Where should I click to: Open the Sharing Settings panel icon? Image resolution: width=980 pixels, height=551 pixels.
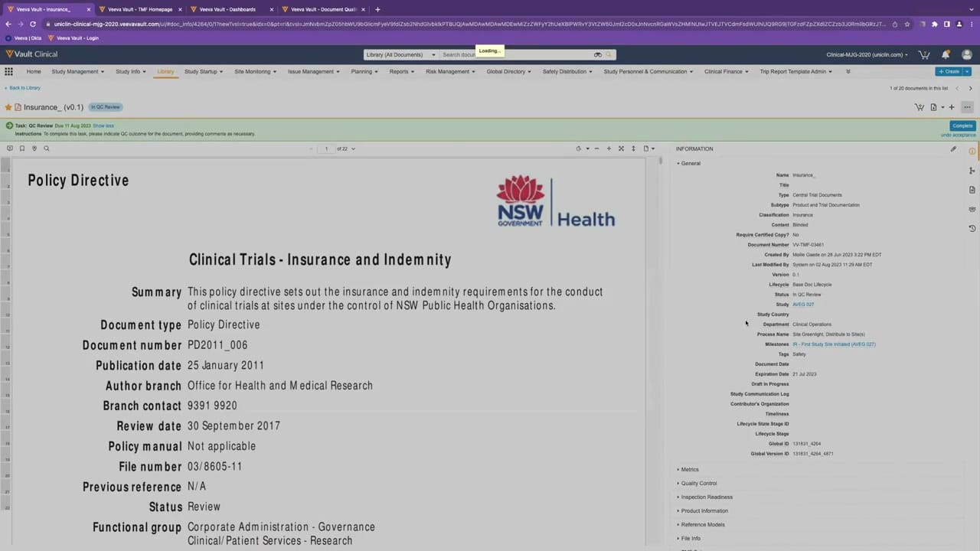(972, 209)
